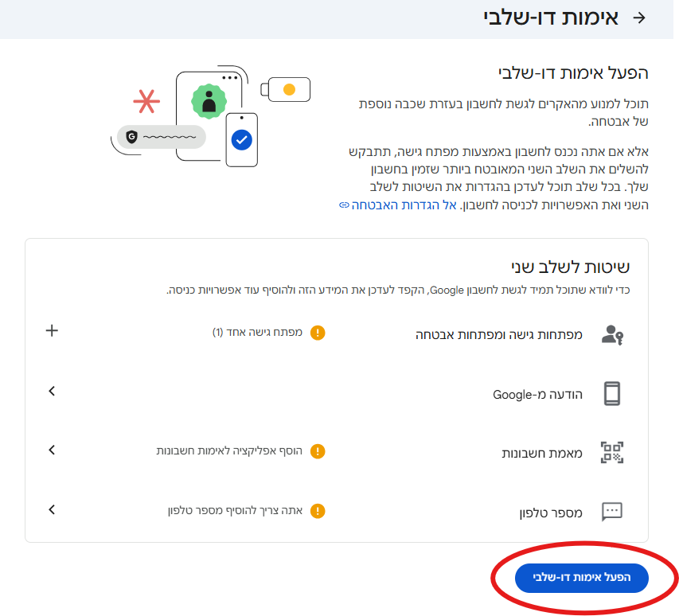This screenshot has height=616, width=679.
Task: Select מפתחות גישה ומפתחות אבטחה label
Action: [499, 334]
